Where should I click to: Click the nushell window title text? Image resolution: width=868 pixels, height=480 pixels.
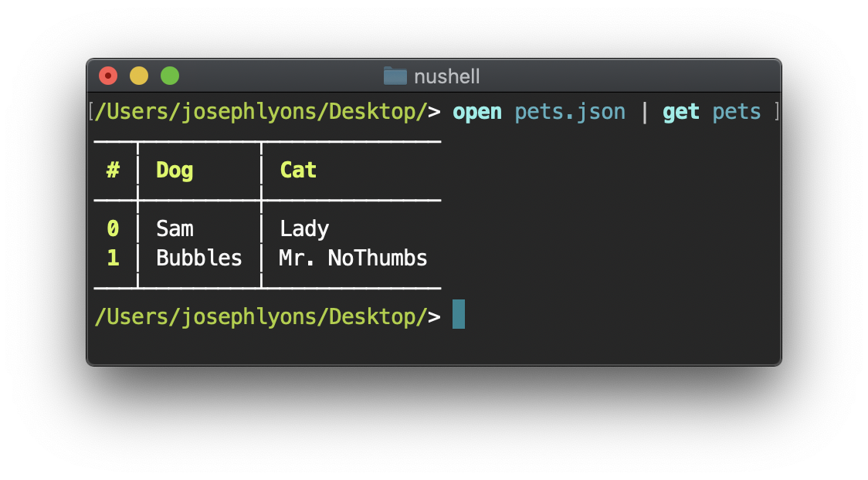[x=447, y=76]
